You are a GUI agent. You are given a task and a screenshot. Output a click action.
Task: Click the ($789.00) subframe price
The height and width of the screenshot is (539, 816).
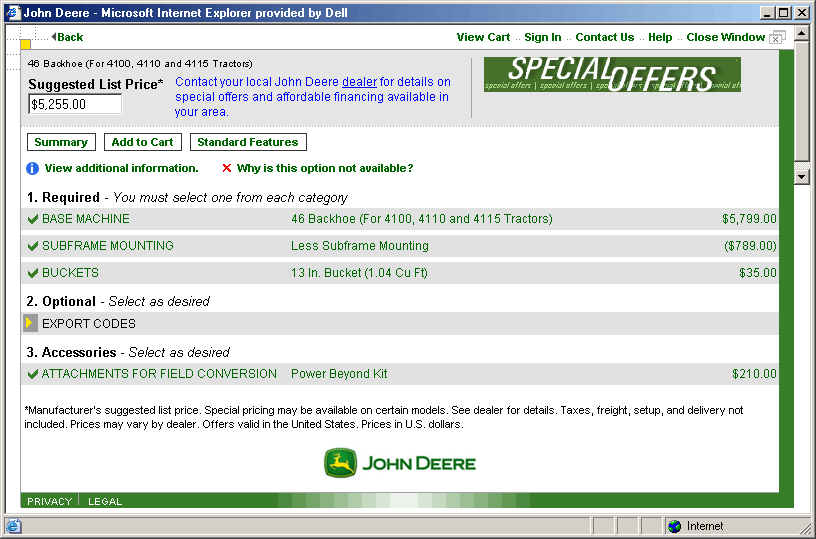[x=750, y=246]
